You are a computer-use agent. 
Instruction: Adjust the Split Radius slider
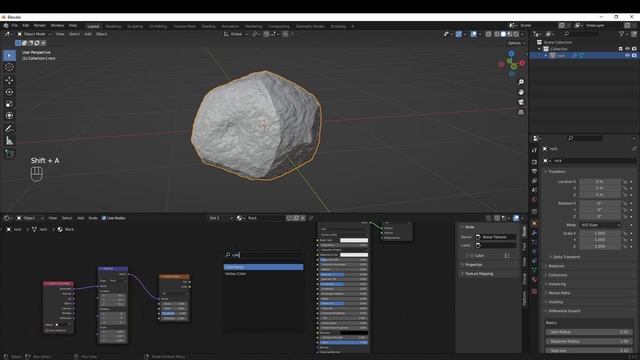pos(589,332)
